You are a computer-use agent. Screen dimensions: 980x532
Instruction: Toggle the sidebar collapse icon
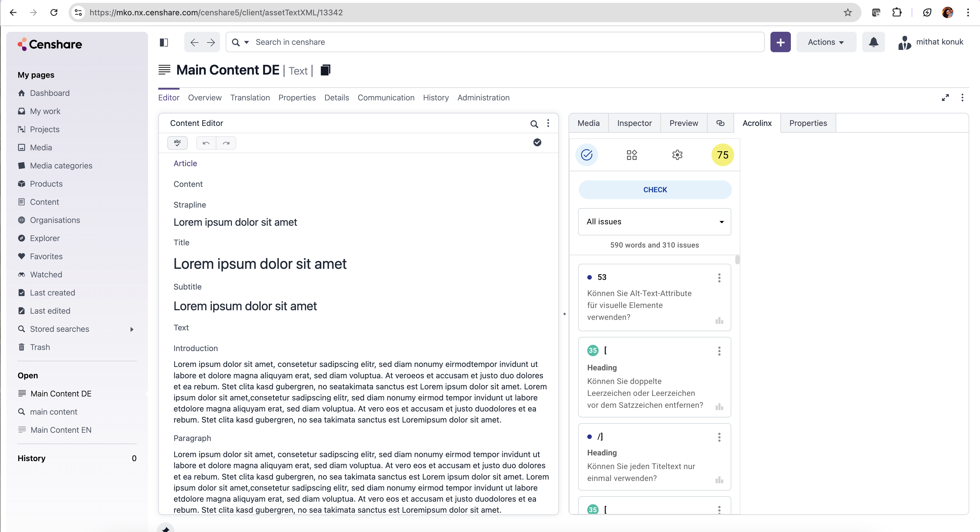(164, 42)
